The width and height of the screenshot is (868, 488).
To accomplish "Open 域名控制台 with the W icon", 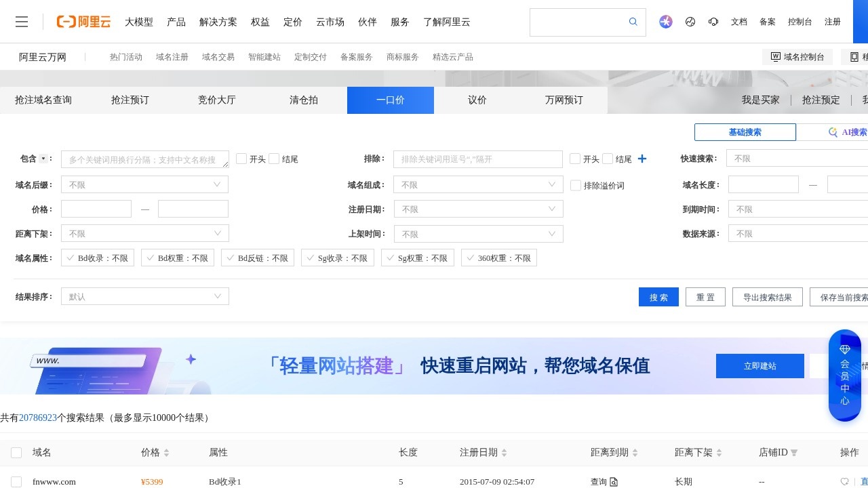I will [797, 57].
